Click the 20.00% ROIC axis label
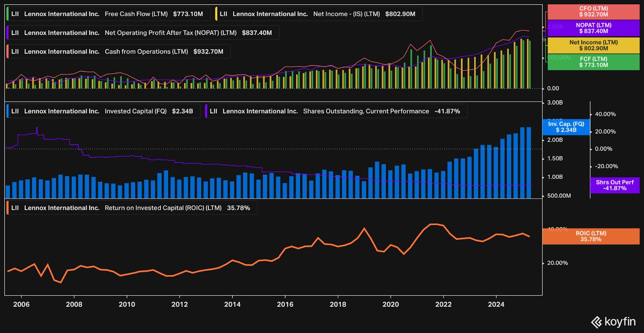Screen dimensions: 644x333 coord(557,263)
